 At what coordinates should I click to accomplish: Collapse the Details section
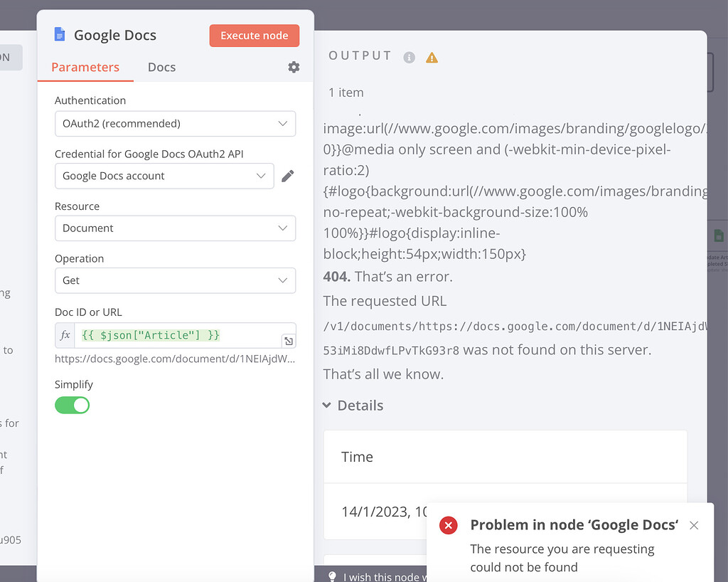pyautogui.click(x=326, y=406)
